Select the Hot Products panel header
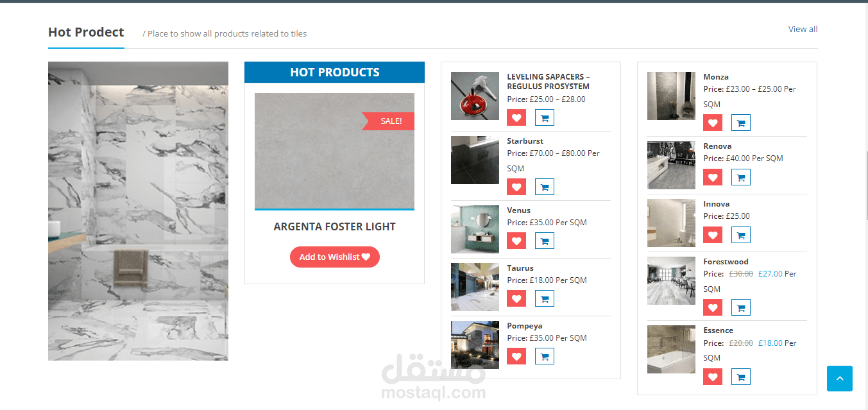Screen dimensions: 868x410 [x=334, y=72]
